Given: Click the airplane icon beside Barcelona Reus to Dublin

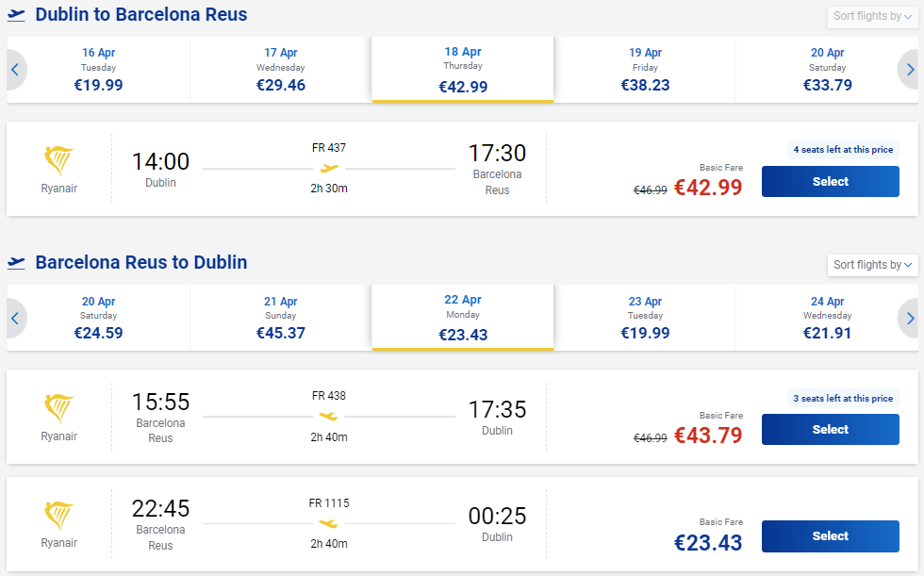Looking at the screenshot, I should 16,265.
